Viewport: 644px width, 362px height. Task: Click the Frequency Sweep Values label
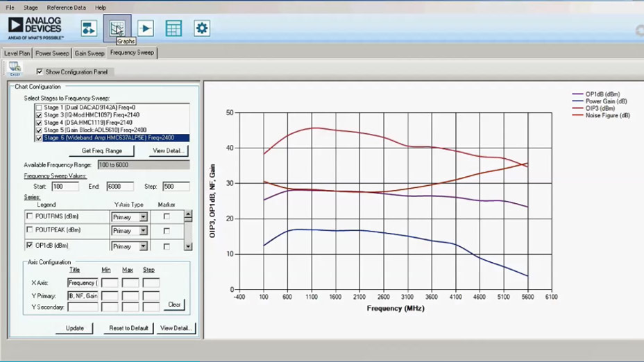tap(55, 175)
